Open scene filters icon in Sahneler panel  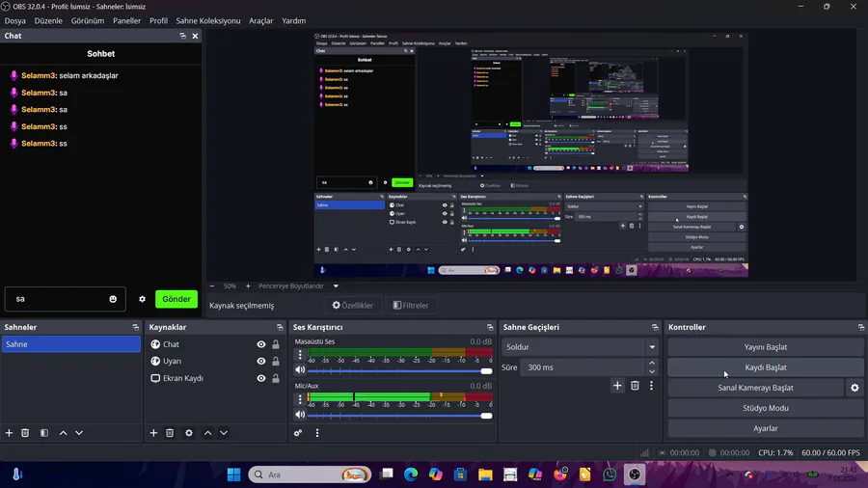44,433
